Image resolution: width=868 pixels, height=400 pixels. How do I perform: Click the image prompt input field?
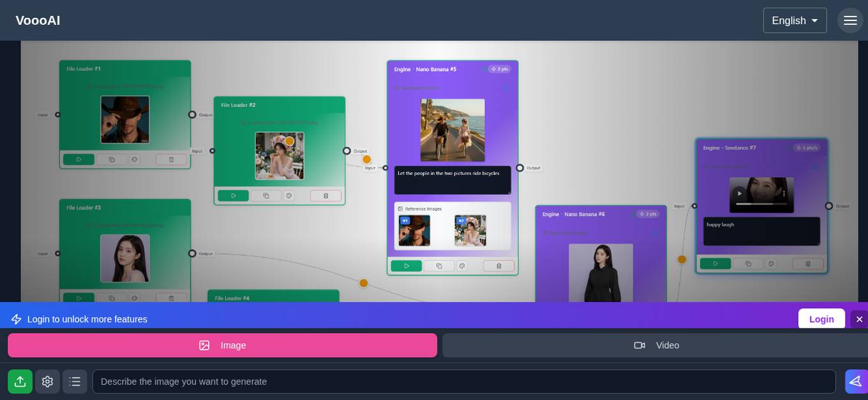(447, 381)
